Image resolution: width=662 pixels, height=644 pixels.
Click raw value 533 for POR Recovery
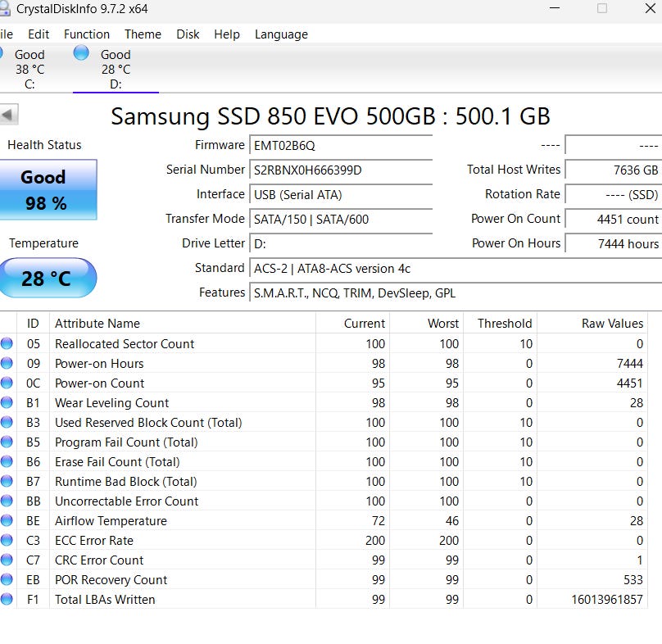(x=633, y=580)
